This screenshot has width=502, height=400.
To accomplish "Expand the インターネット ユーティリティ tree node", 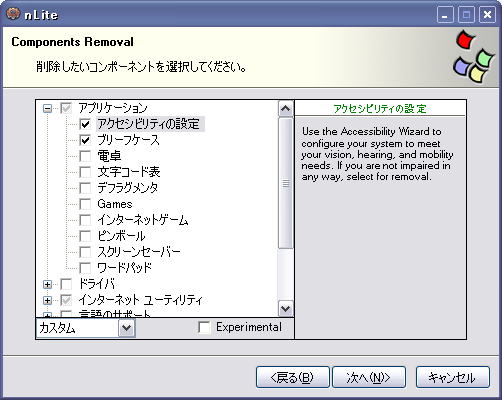I will coord(48,300).
